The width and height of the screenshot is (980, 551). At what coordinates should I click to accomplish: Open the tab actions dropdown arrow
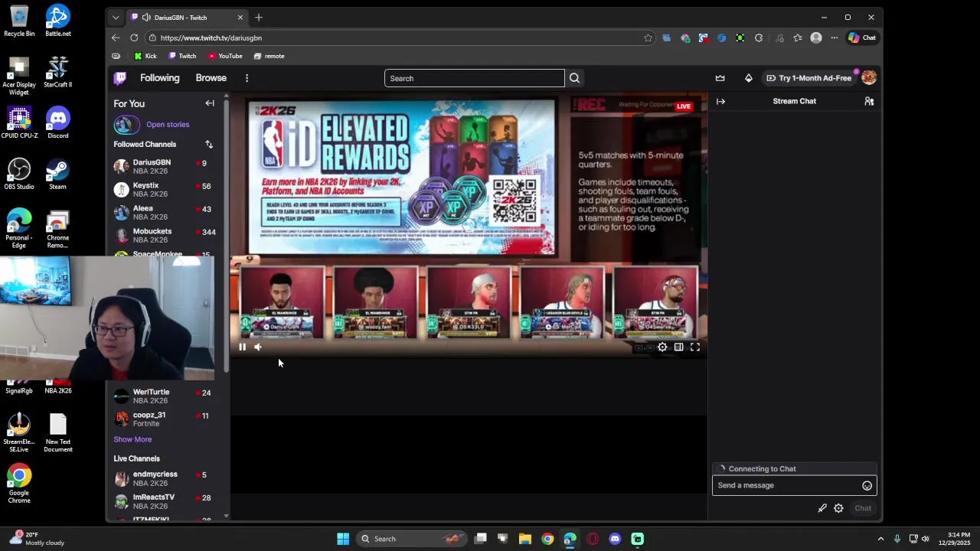[x=116, y=18]
